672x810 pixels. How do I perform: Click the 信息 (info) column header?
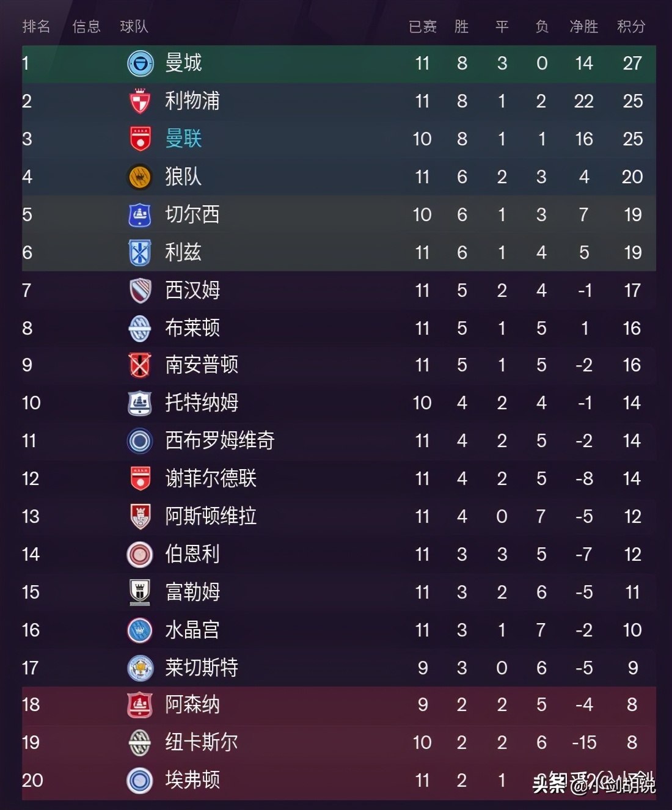pyautogui.click(x=86, y=26)
